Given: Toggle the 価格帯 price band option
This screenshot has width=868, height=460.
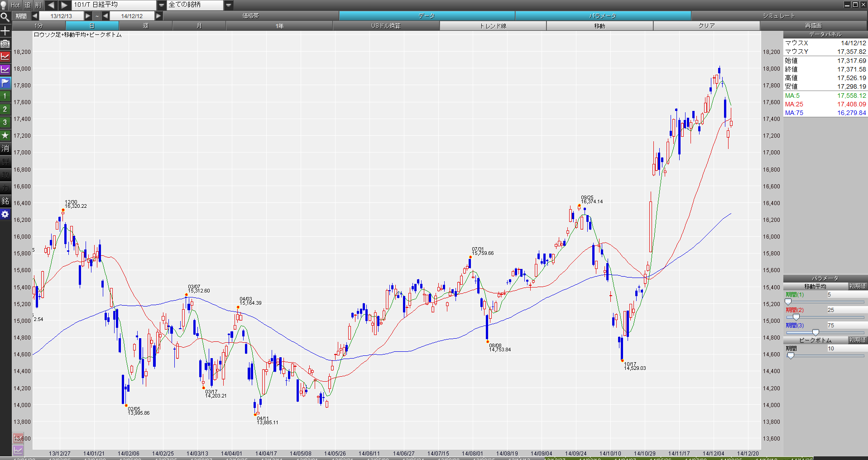Looking at the screenshot, I should coord(250,16).
